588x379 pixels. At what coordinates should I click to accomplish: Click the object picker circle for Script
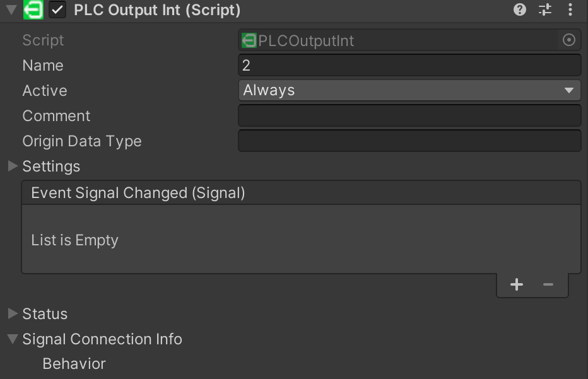click(568, 40)
